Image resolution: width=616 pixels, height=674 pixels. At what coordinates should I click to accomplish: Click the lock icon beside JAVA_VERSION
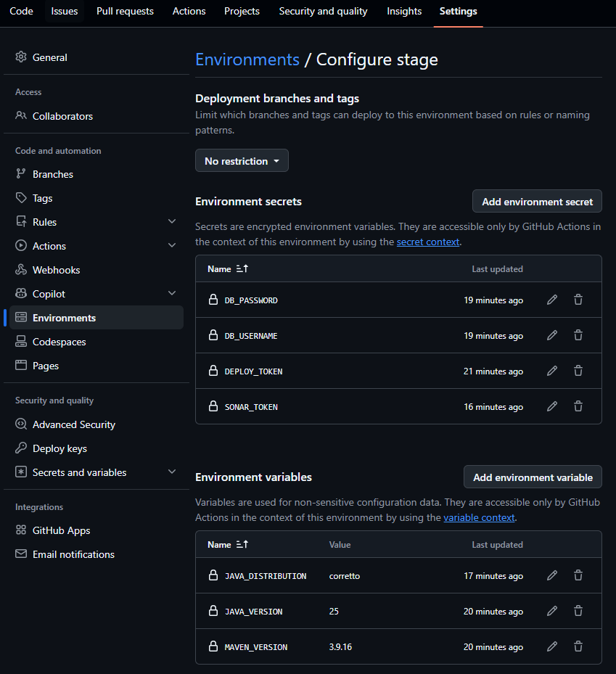(x=213, y=611)
